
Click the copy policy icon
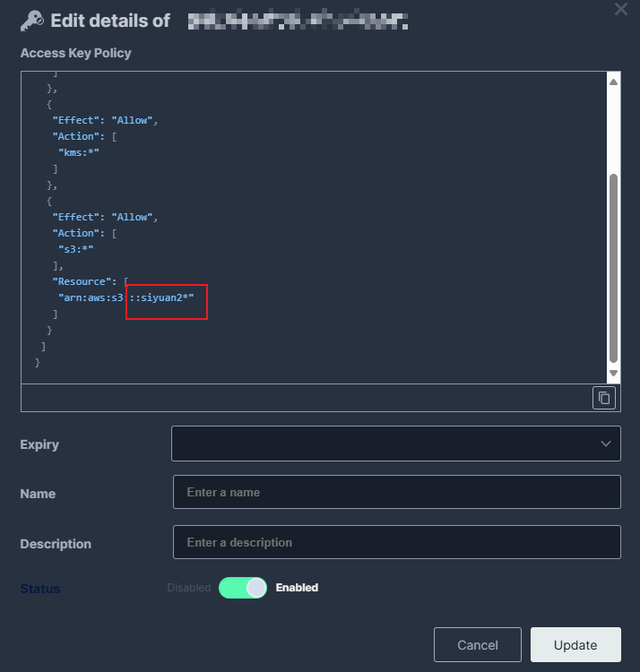[x=604, y=398]
